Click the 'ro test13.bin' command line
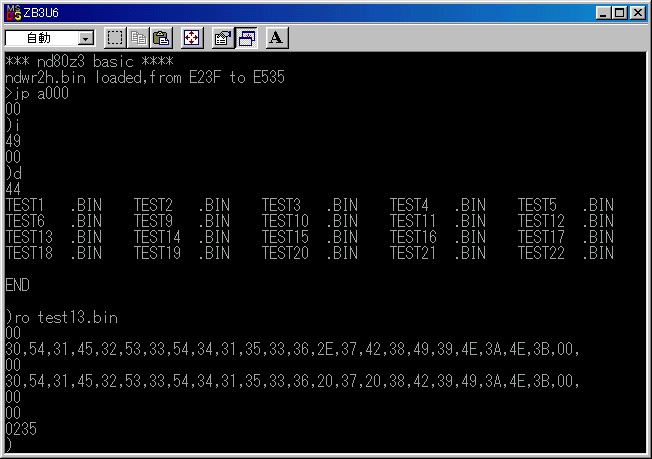Image resolution: width=652 pixels, height=459 pixels. coord(62,317)
